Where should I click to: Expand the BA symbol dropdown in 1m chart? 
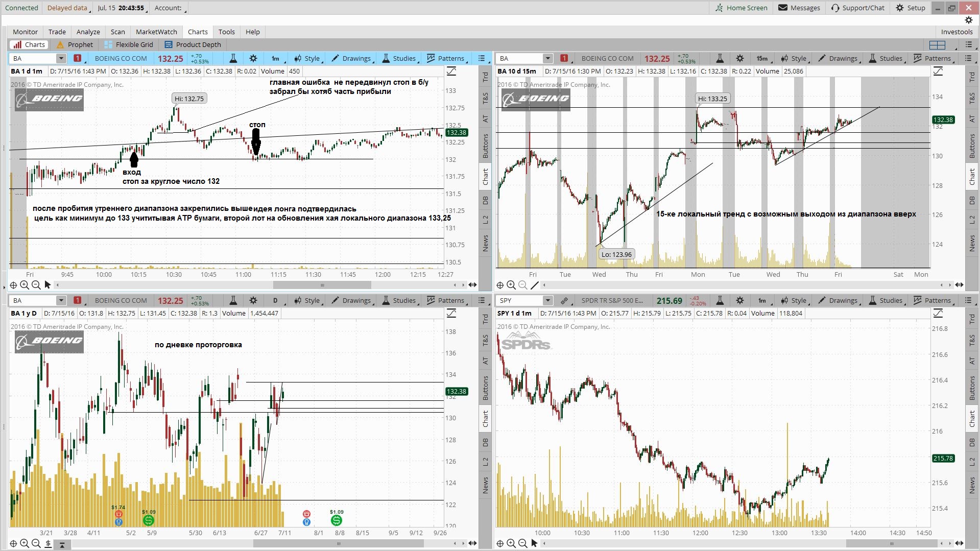pyautogui.click(x=61, y=58)
